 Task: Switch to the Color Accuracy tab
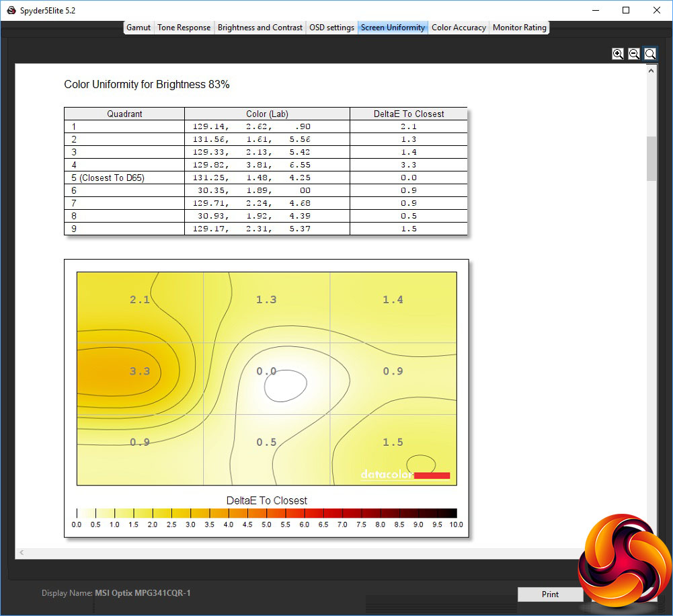[x=459, y=28]
